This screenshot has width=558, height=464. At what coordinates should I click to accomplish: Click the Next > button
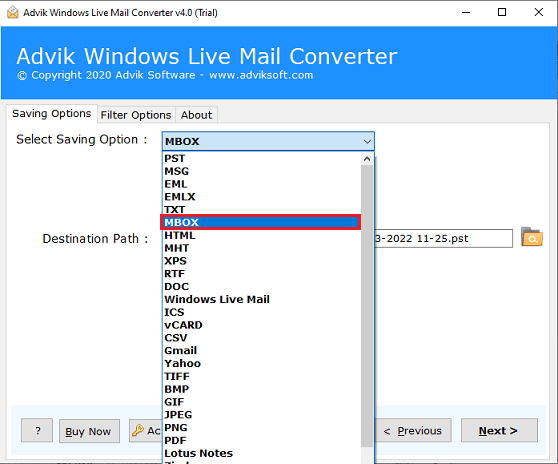tap(499, 431)
